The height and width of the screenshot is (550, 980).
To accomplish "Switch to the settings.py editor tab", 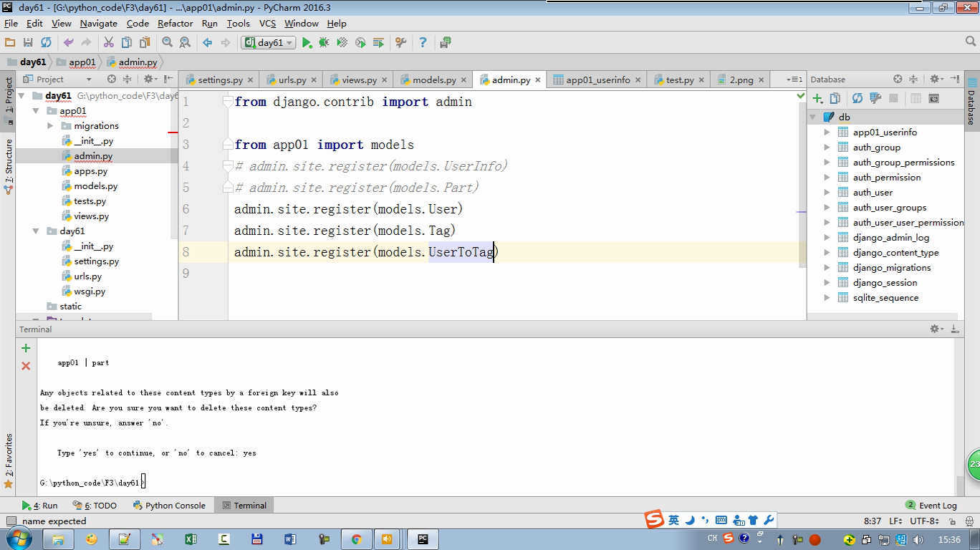I will (x=219, y=79).
